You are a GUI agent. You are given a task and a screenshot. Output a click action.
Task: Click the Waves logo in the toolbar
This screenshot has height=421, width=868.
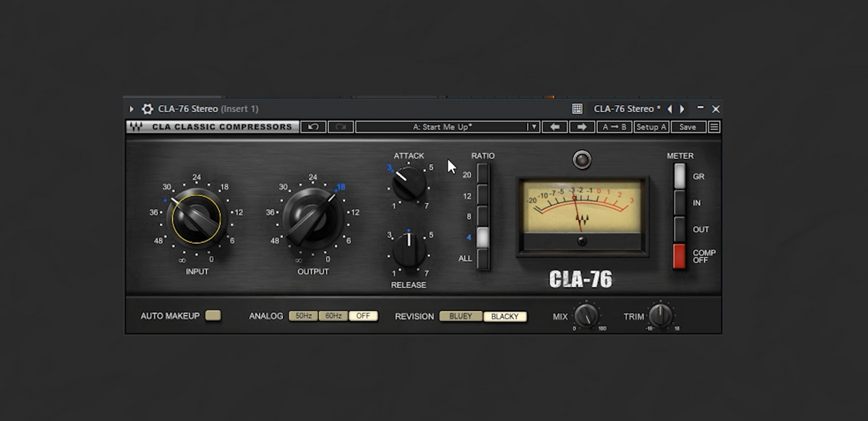(135, 127)
